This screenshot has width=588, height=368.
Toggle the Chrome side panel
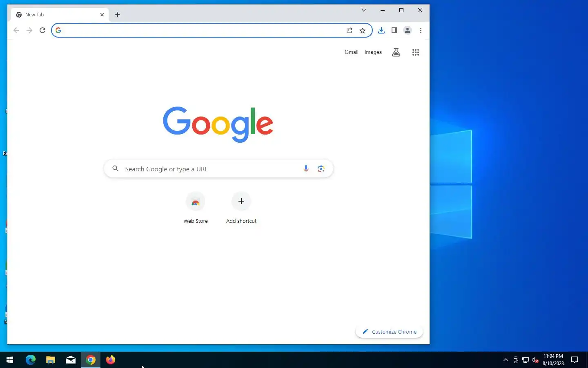point(394,30)
